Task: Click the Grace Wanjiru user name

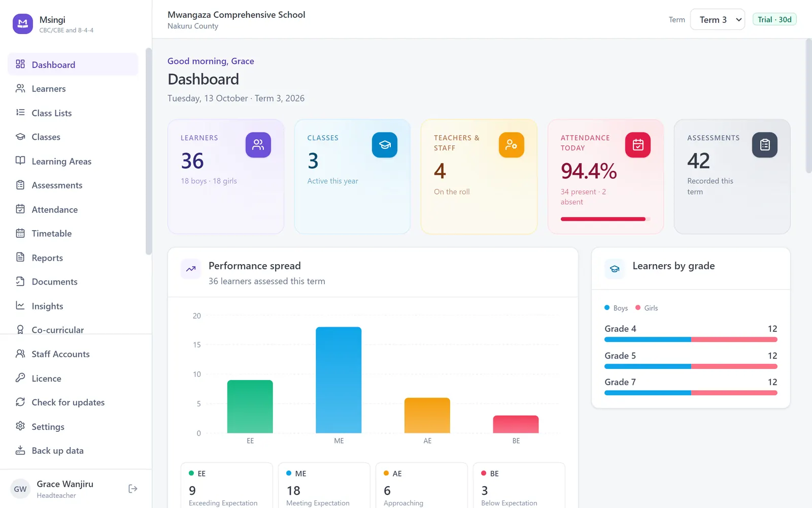Action: pos(65,484)
